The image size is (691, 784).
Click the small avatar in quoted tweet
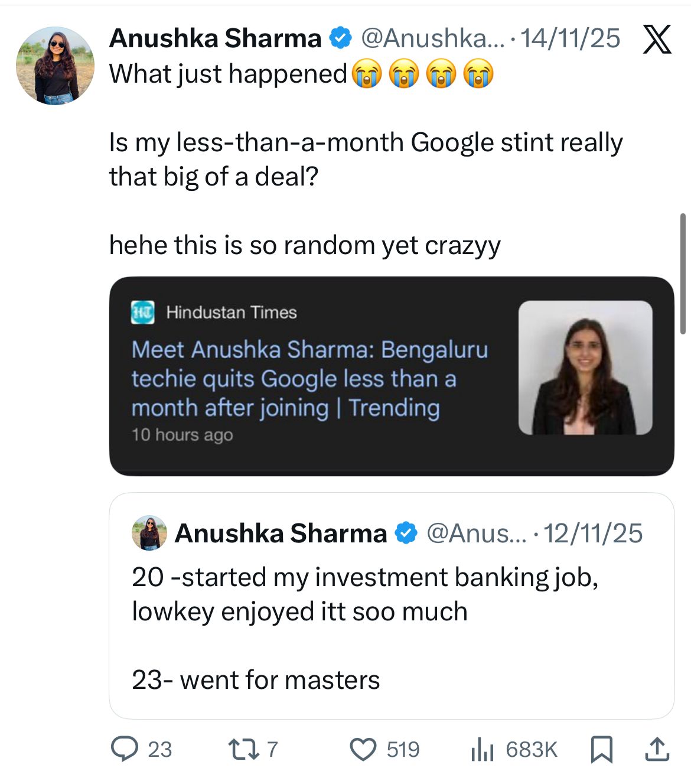[149, 532]
